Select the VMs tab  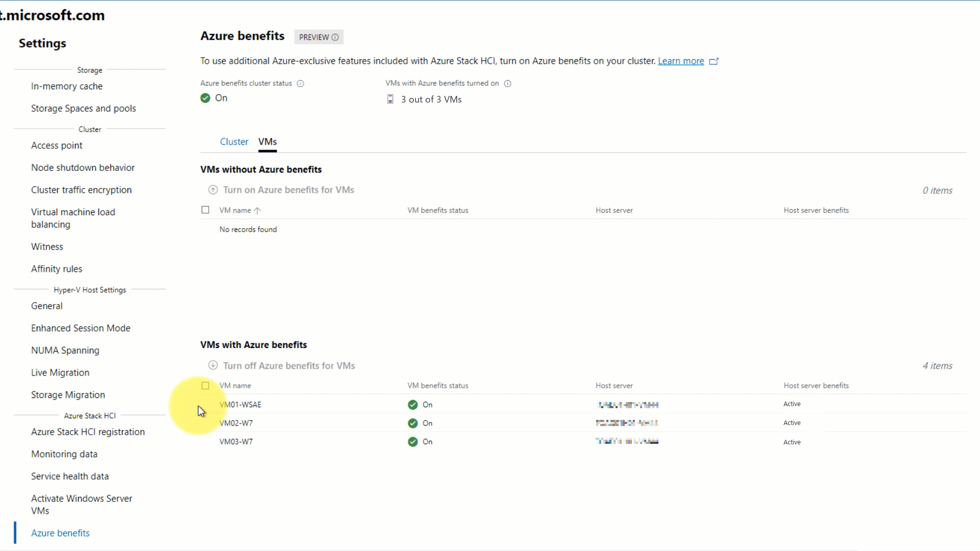click(x=267, y=141)
